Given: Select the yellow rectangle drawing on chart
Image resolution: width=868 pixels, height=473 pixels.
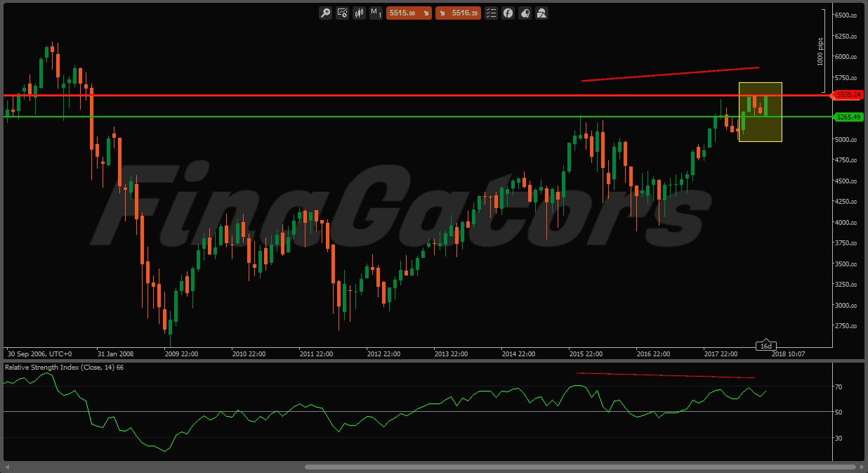Looking at the screenshot, I should pyautogui.click(x=760, y=112).
